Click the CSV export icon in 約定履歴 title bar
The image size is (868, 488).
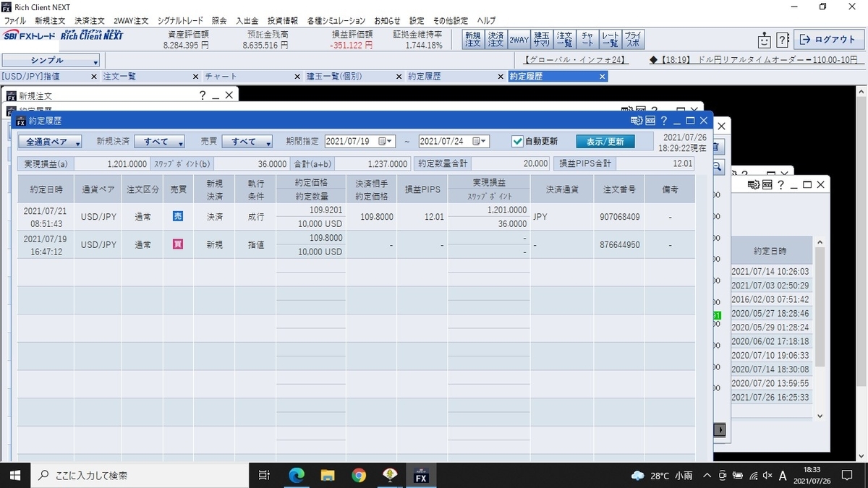(650, 121)
